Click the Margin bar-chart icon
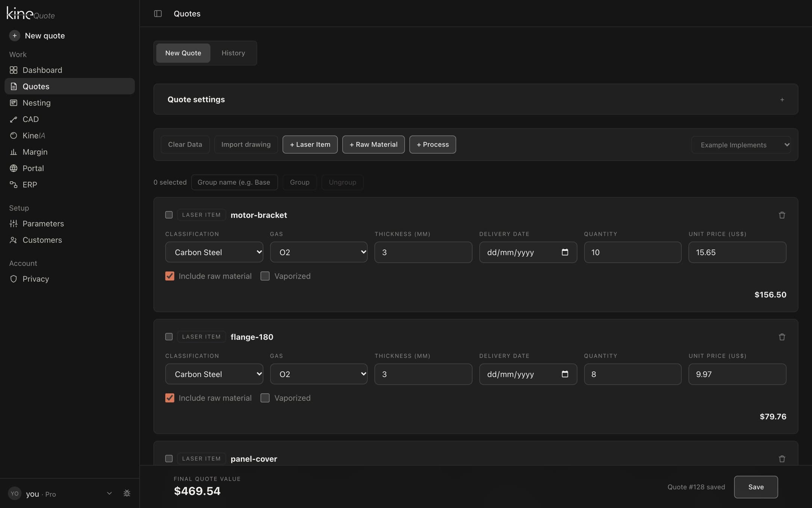 pyautogui.click(x=14, y=152)
